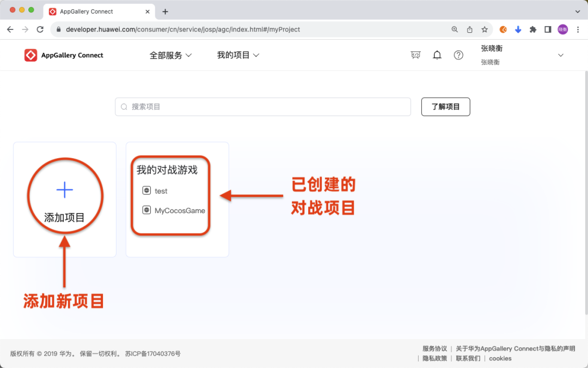Click the 苏ICP备17040376号 footer text
Screen dimensions: 588x368
point(152,354)
